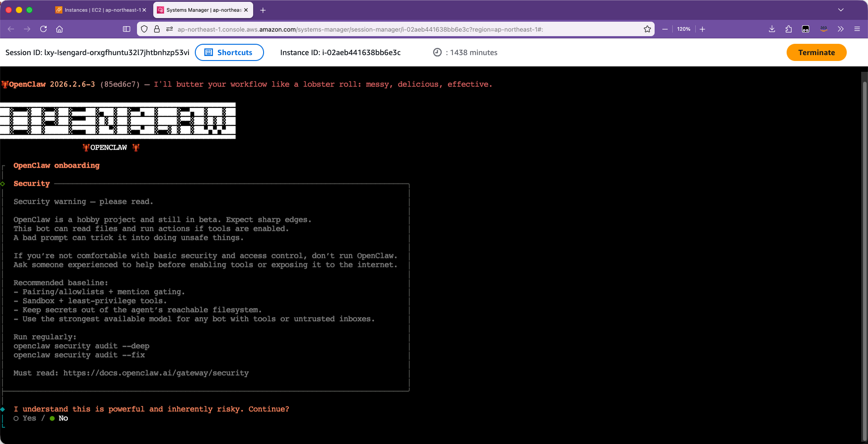Open a new browser tab
The image size is (868, 444).
pos(263,10)
